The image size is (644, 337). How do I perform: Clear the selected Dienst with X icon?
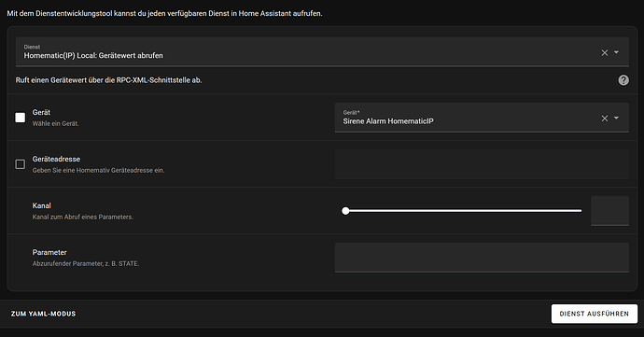(605, 52)
